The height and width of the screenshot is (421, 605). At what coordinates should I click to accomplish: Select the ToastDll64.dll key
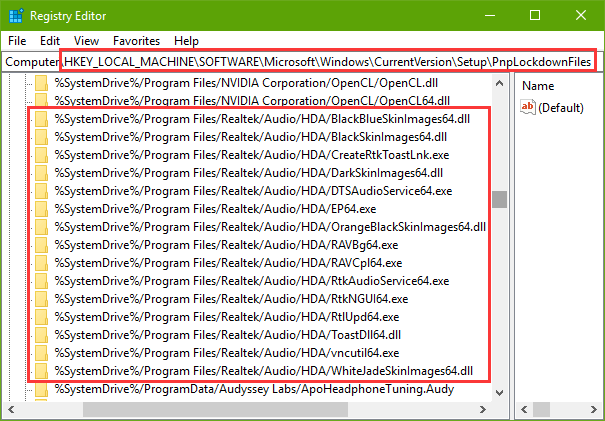tap(228, 335)
